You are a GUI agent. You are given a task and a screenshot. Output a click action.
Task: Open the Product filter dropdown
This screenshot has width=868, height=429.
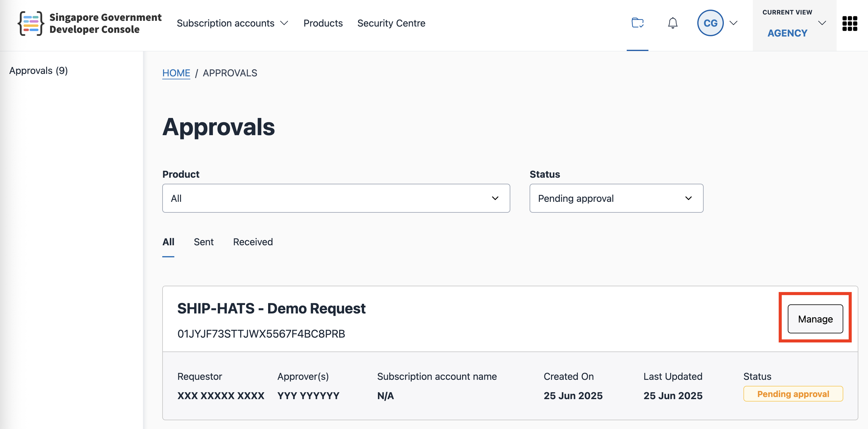point(336,198)
